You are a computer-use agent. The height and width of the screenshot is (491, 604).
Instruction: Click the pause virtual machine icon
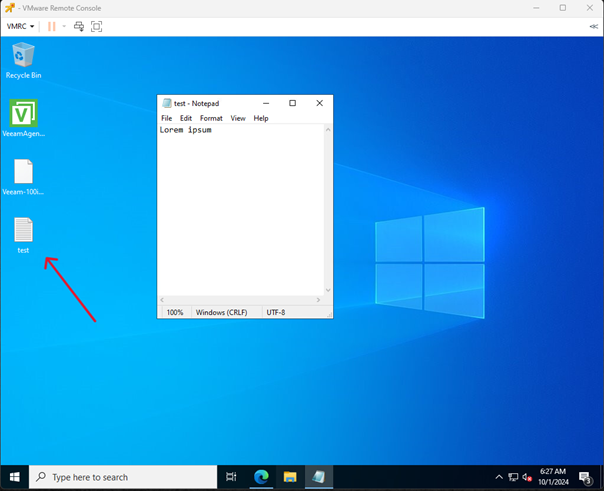pyautogui.click(x=51, y=26)
